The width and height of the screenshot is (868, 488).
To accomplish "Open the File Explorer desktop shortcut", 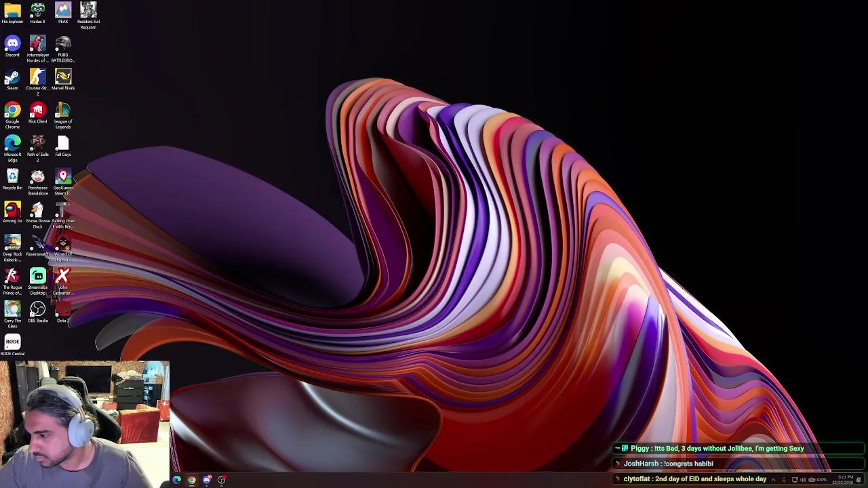I will (12, 13).
